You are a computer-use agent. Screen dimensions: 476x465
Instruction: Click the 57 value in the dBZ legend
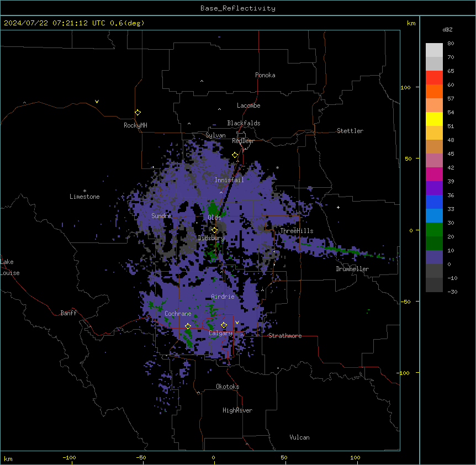click(451, 99)
